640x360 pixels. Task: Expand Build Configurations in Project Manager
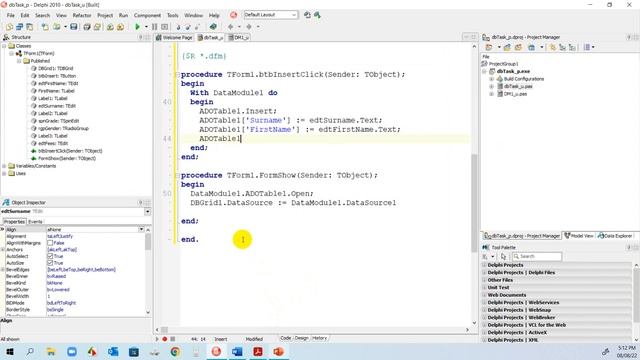[491, 79]
